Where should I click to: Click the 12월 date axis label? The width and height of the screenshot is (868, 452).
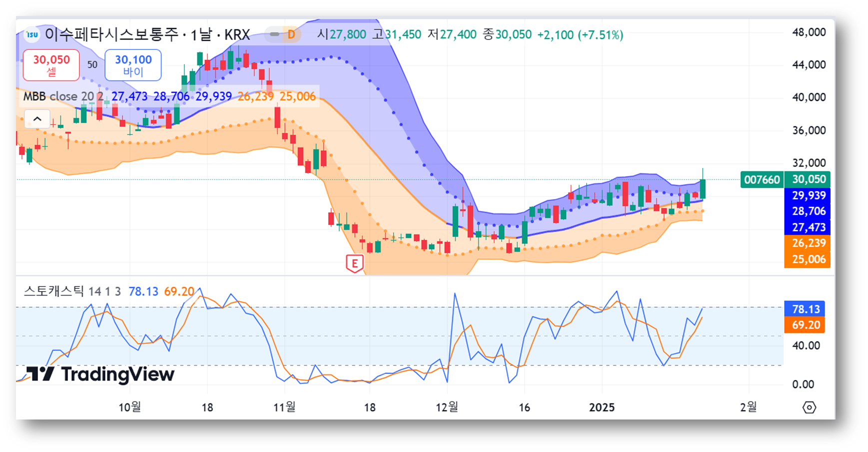pyautogui.click(x=447, y=407)
